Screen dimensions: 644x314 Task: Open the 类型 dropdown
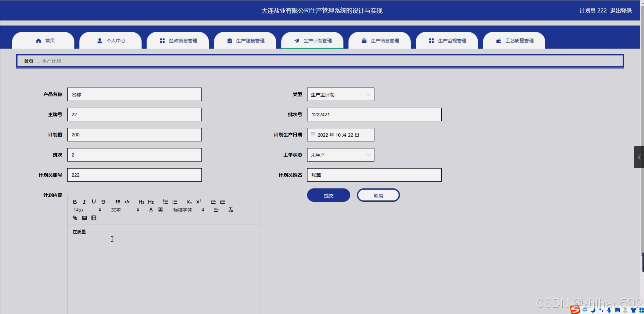click(x=340, y=95)
